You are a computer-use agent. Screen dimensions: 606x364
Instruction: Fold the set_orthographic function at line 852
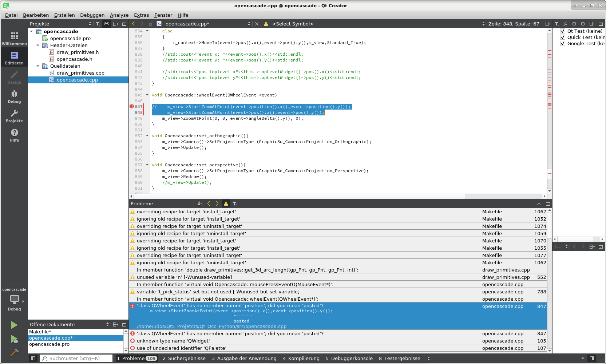[147, 135]
